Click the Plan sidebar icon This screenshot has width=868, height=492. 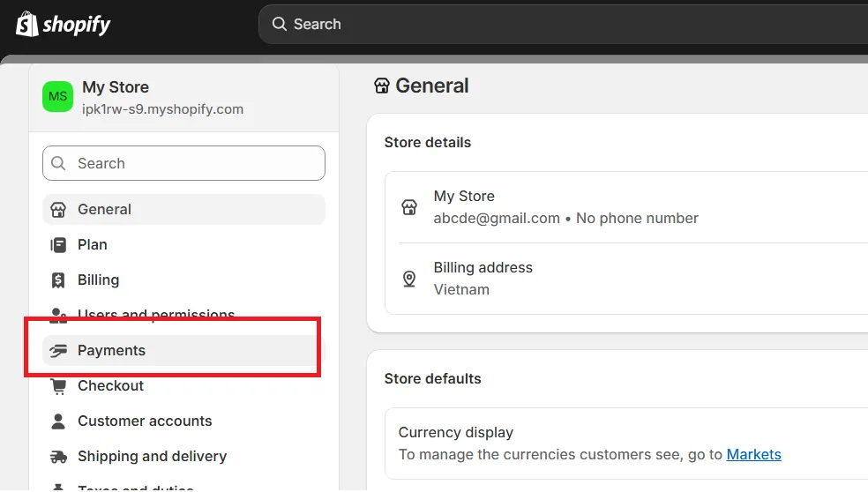[x=58, y=244]
